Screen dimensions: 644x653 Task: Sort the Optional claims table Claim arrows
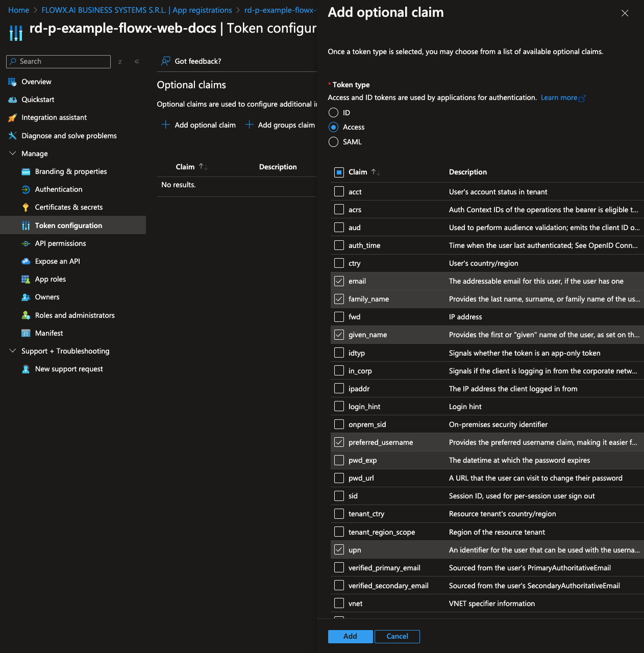[203, 167]
